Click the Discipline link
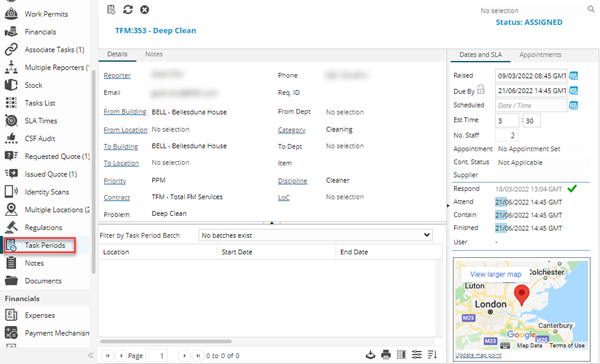600x364 pixels. click(x=292, y=181)
